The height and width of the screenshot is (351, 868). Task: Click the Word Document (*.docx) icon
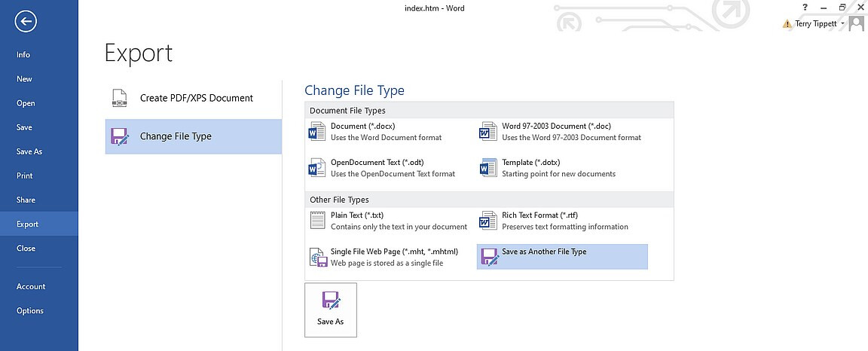317,133
